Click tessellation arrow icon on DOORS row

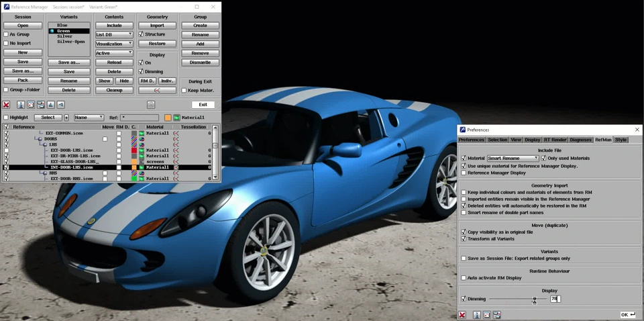coord(176,139)
